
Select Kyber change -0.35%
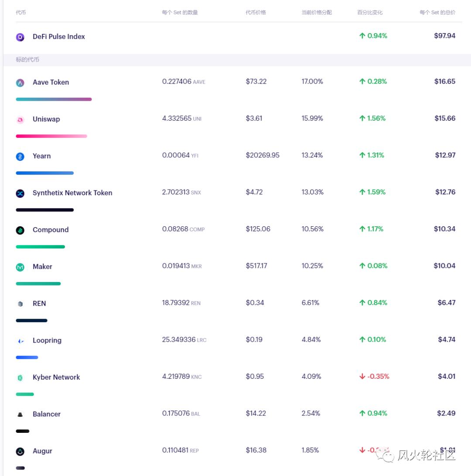(379, 377)
